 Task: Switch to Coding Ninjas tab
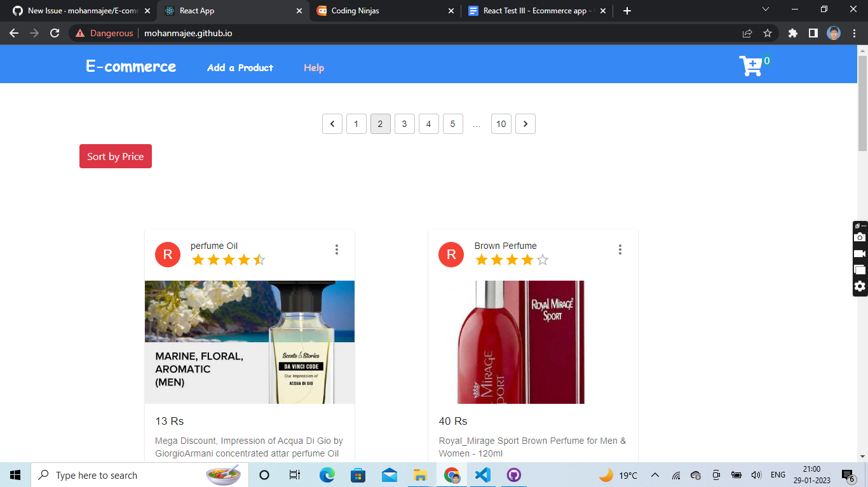(x=386, y=11)
